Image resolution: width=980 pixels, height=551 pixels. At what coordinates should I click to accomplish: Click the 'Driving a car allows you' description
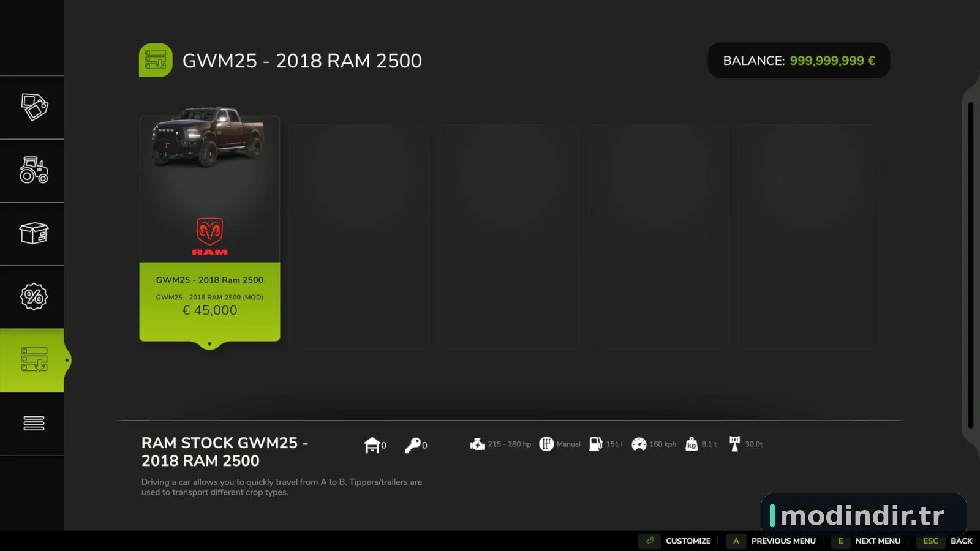282,487
